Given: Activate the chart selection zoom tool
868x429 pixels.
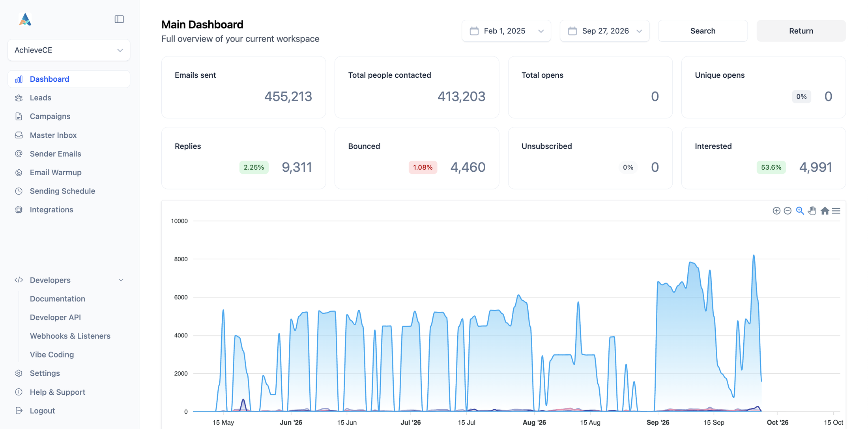Looking at the screenshot, I should tap(800, 211).
